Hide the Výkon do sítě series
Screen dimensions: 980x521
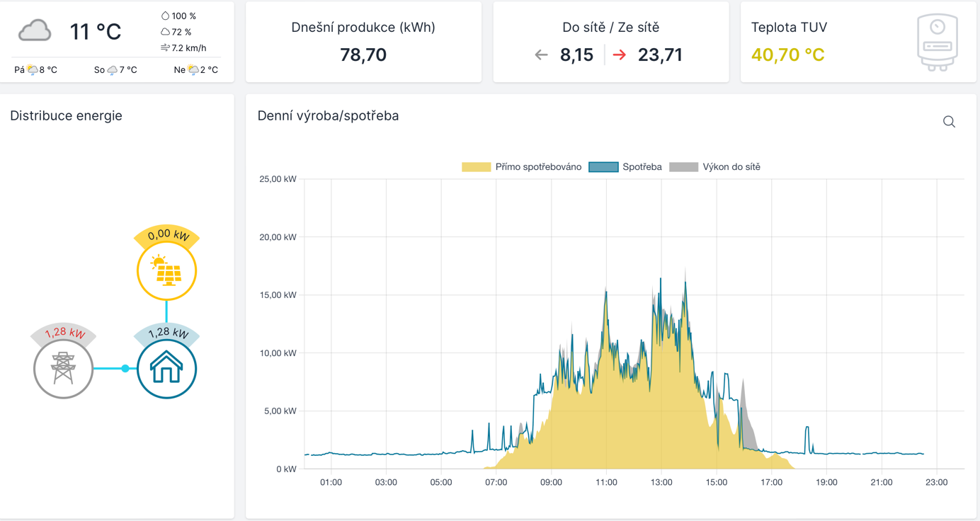click(731, 167)
